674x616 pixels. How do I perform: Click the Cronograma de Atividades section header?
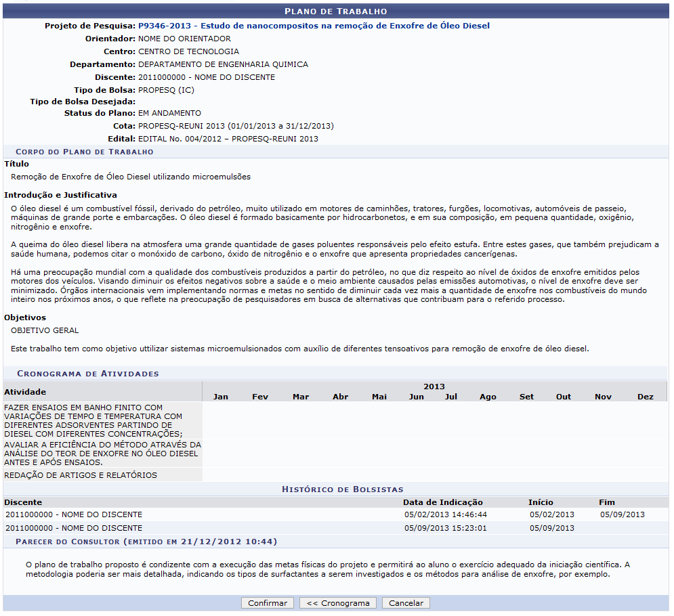[x=88, y=373]
